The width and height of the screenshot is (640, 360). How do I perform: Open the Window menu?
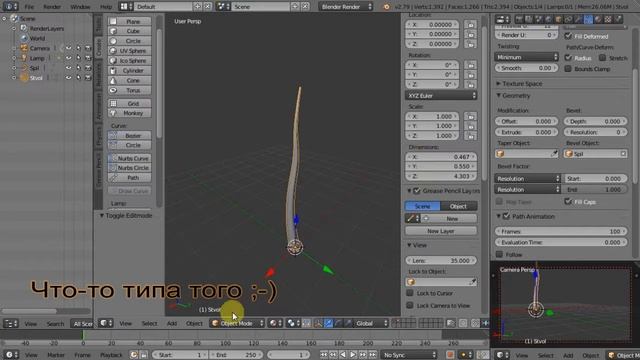(x=80, y=7)
